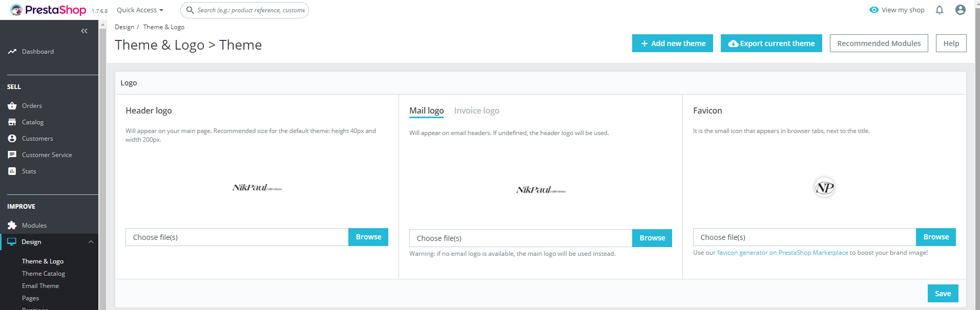Click the Save button
This screenshot has width=980, height=310.
coord(943,294)
